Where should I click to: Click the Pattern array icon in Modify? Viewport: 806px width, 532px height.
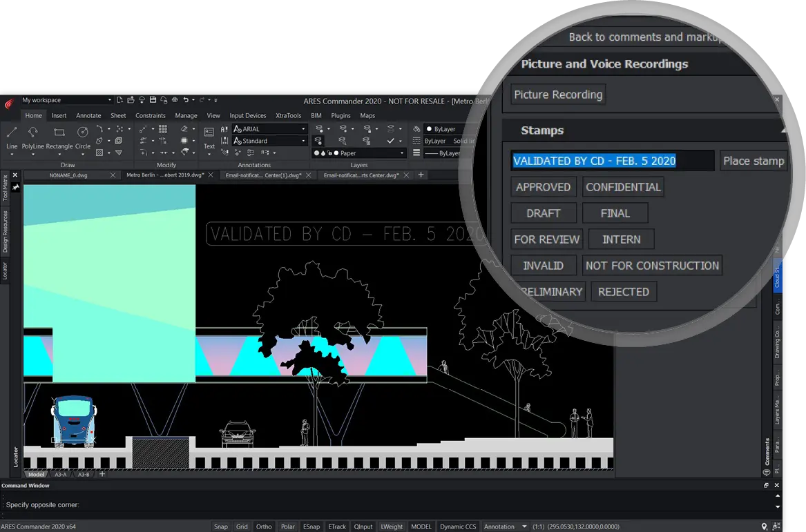163,129
